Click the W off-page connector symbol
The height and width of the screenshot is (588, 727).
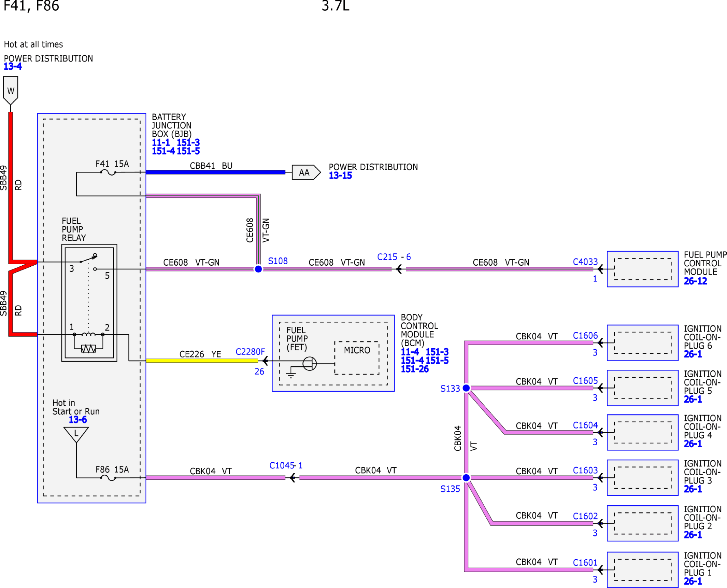(x=11, y=90)
